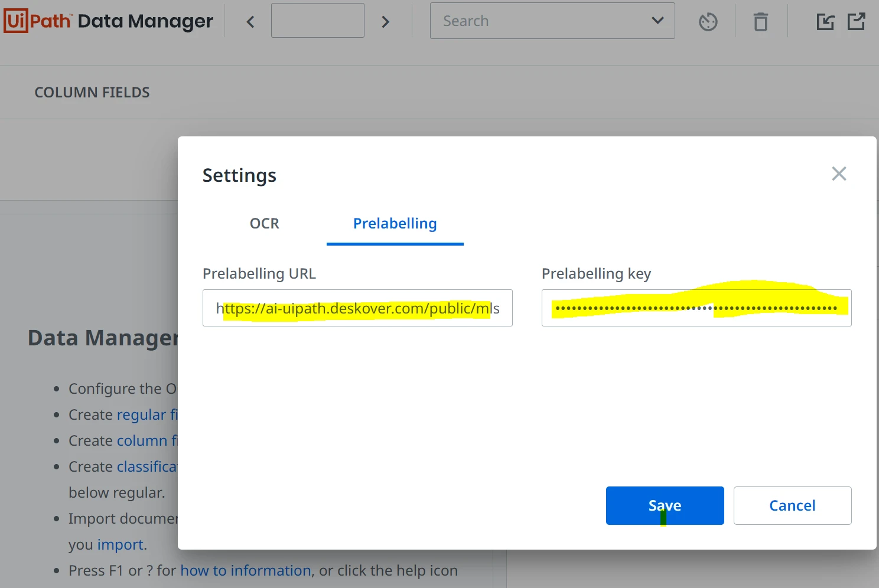Select the Prelabelling tab
This screenshot has height=588, width=879.
click(x=395, y=224)
